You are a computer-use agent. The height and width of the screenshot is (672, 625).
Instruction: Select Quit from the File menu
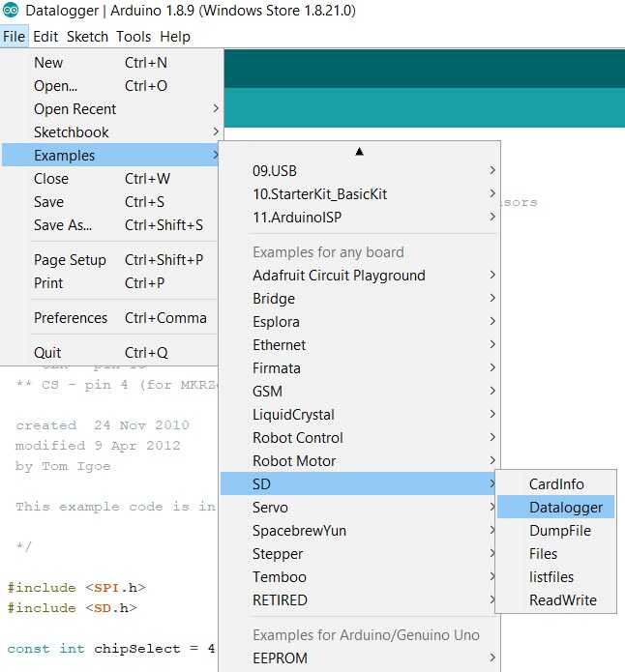tap(47, 353)
